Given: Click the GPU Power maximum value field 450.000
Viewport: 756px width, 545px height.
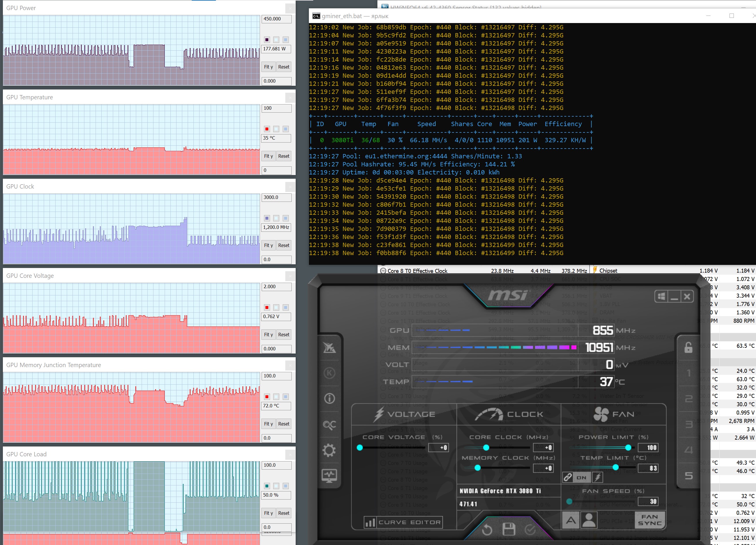Looking at the screenshot, I should [276, 19].
